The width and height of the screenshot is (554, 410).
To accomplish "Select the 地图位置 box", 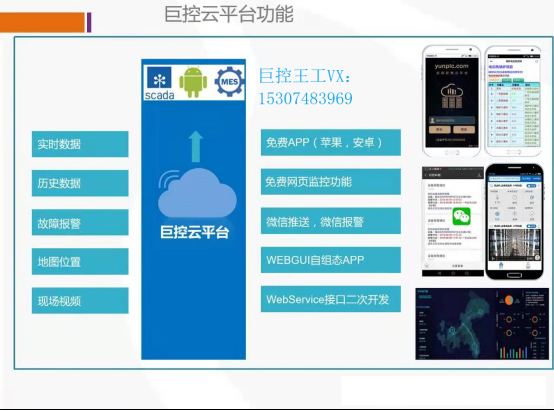I will [x=80, y=262].
